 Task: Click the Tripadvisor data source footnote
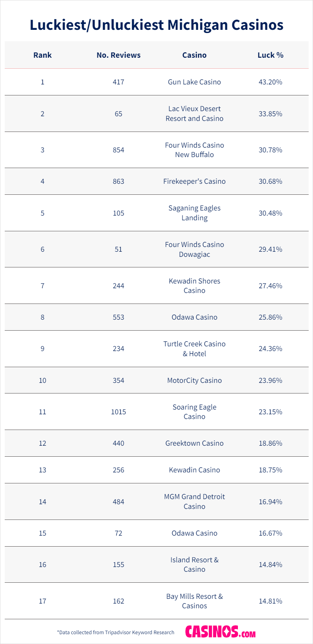coord(116,633)
